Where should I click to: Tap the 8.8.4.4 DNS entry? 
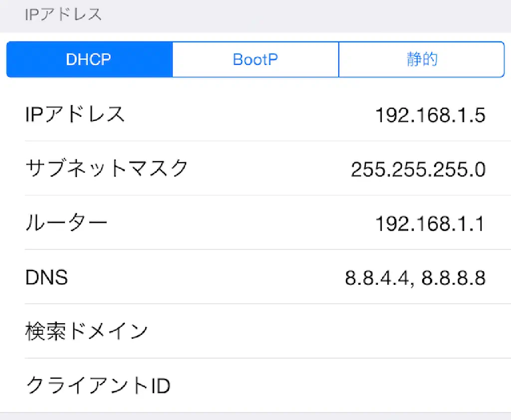[378, 278]
